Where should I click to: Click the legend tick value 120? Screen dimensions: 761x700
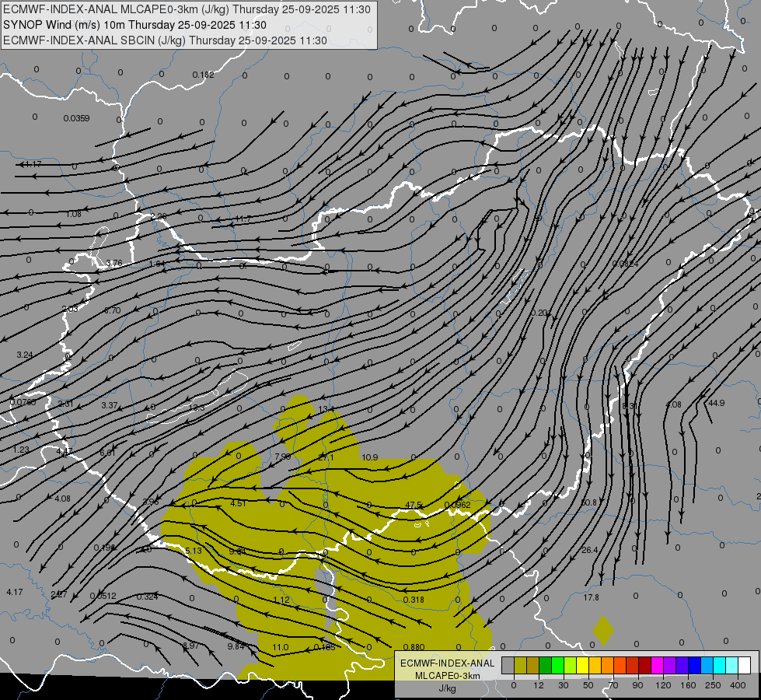point(664,685)
